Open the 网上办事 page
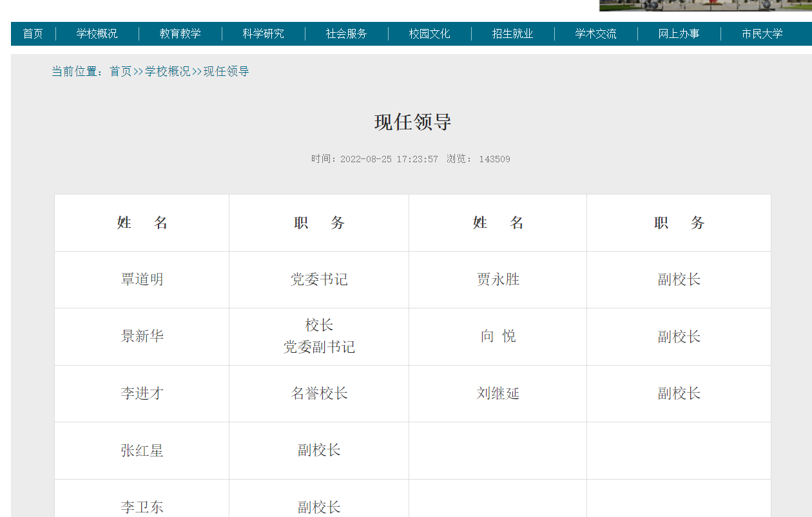Viewport: 812px width, 517px height. (679, 34)
